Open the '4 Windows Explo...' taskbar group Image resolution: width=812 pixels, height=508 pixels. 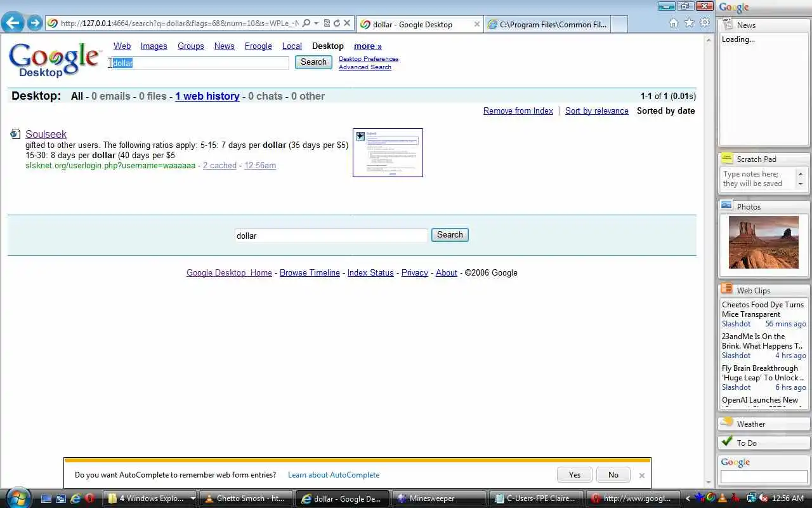pyautogui.click(x=152, y=498)
